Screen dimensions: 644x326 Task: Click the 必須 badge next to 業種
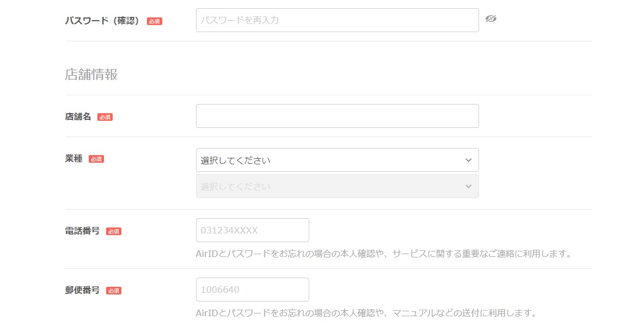click(x=96, y=159)
